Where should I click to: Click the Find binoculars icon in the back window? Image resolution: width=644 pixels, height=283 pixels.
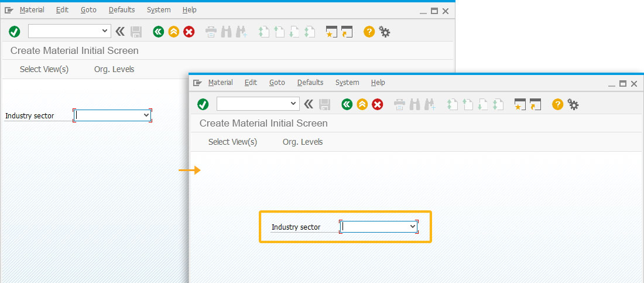[x=227, y=32]
